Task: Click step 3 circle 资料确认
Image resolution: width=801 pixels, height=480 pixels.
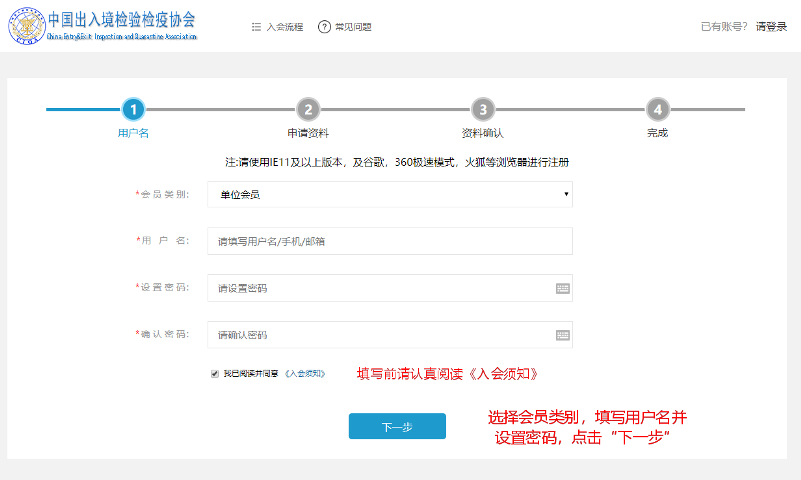Action: pyautogui.click(x=482, y=109)
